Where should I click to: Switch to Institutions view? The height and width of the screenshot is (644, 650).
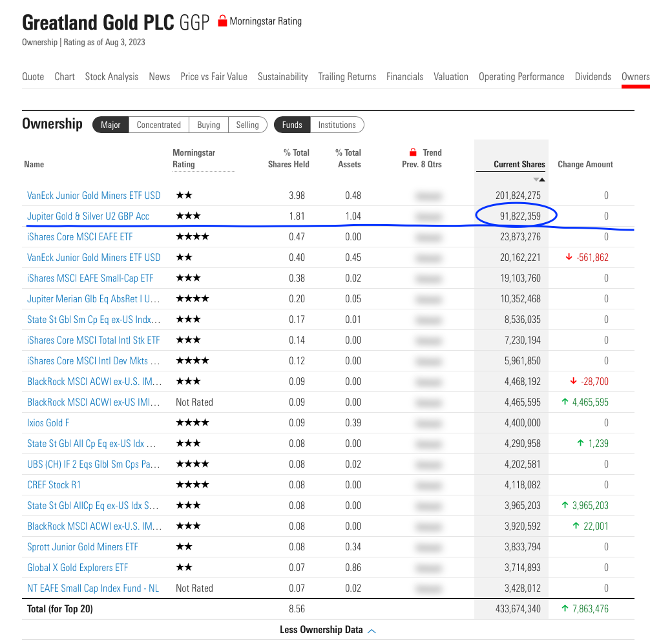337,125
